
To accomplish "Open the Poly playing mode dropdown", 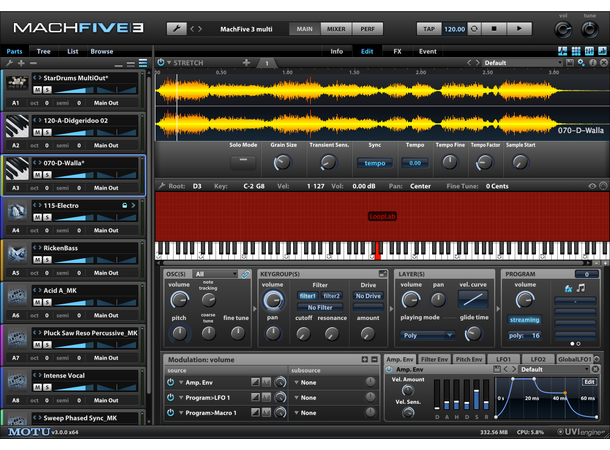I will tap(426, 335).
